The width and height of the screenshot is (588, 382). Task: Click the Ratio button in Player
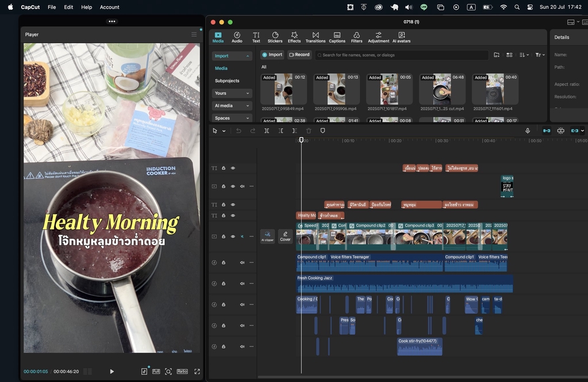tap(182, 372)
